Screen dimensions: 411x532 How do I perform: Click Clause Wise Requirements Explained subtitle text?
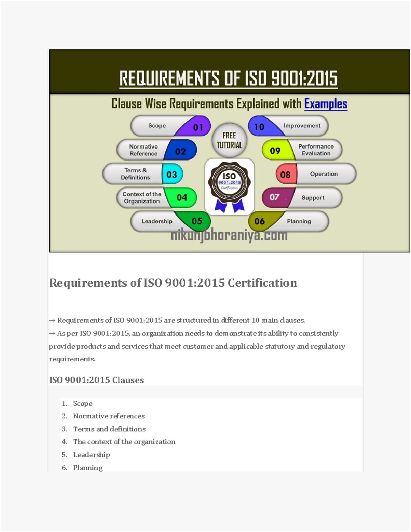click(x=207, y=104)
